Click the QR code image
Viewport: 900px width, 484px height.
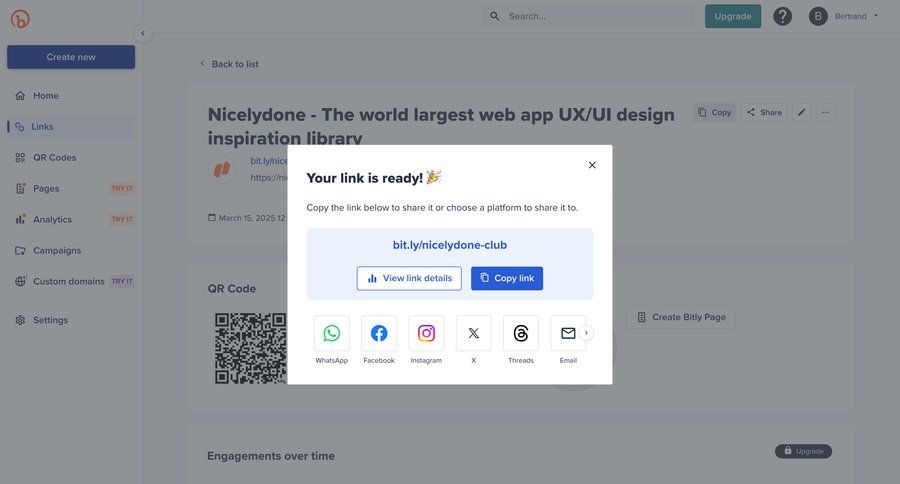251,349
